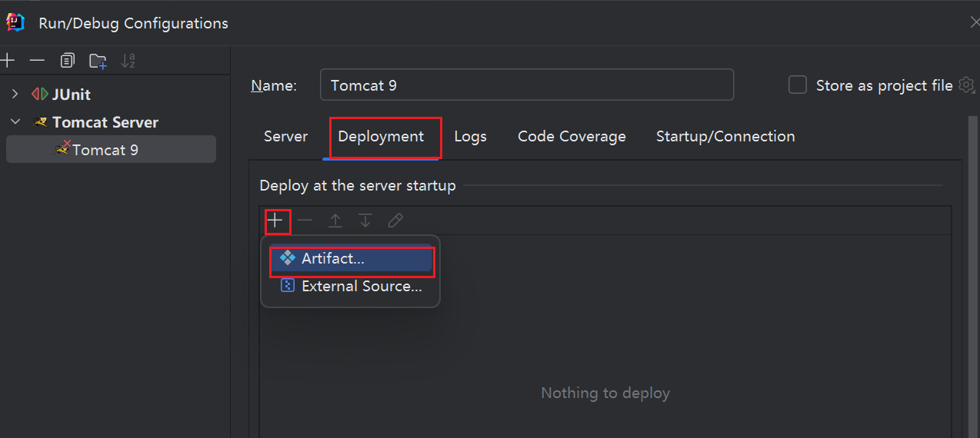Switch to the Logs tab
Image resolution: width=980 pixels, height=438 pixels.
tap(470, 137)
